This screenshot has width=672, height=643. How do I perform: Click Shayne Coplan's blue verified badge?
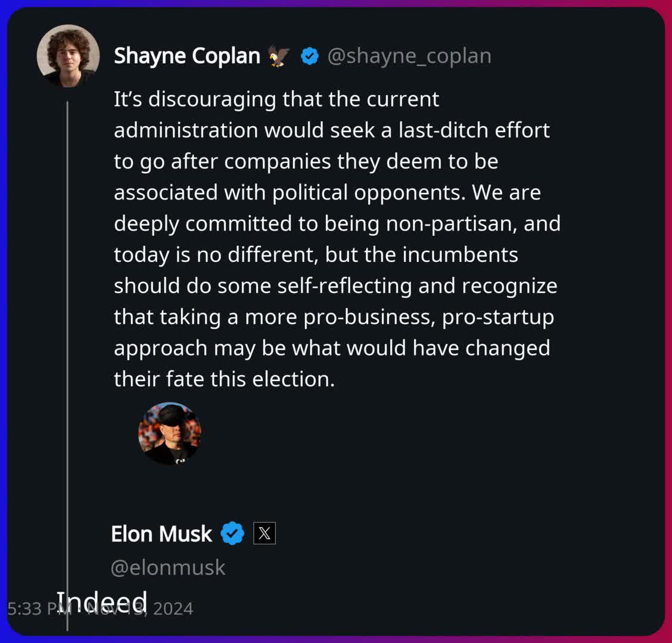click(x=310, y=56)
